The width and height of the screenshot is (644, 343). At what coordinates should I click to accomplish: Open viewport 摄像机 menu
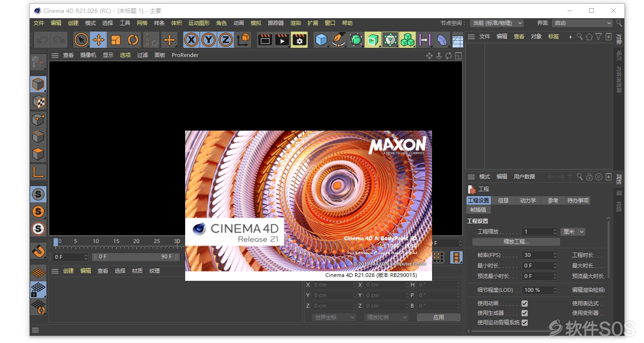88,55
